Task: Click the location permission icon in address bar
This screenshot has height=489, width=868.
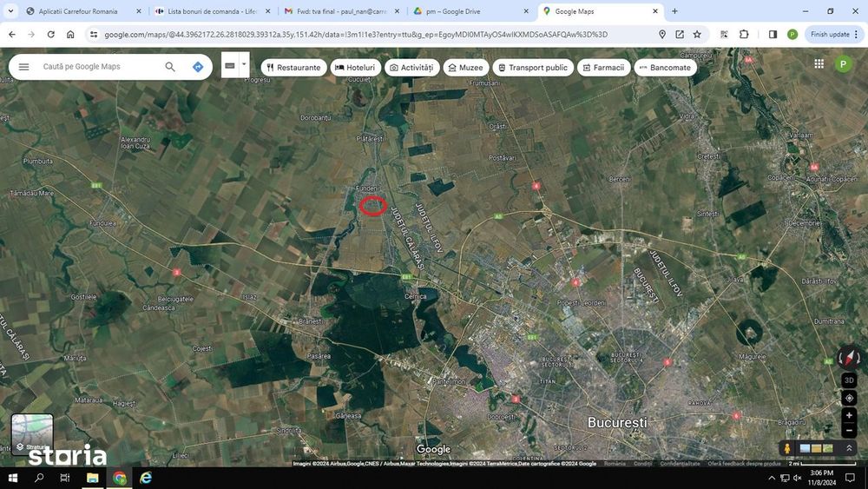Action: (662, 35)
